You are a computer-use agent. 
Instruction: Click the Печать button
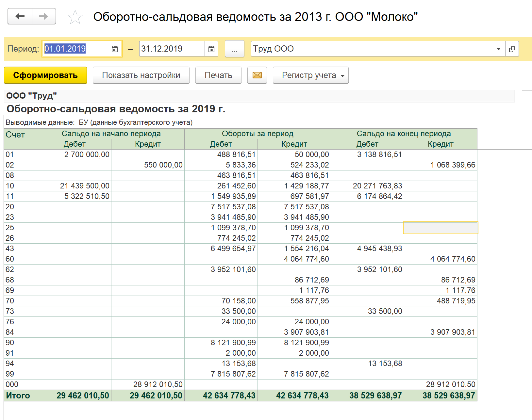pos(218,75)
